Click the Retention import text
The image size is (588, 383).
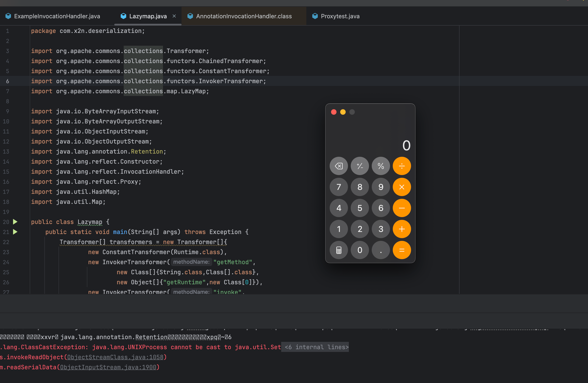pyautogui.click(x=147, y=151)
